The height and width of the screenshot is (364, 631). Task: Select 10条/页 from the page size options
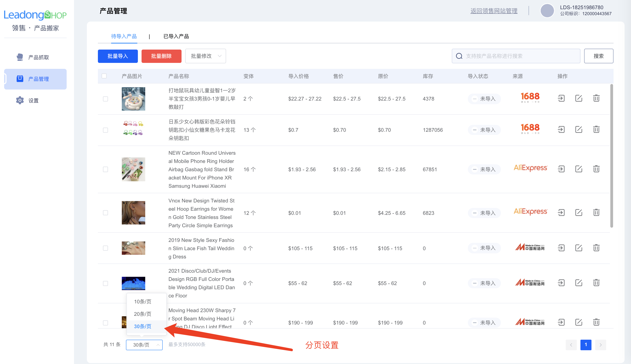click(x=142, y=302)
